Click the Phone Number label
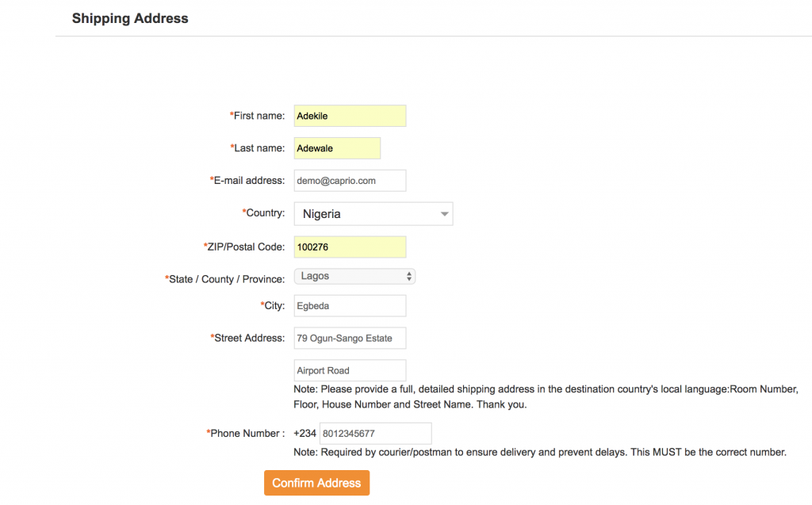Screen dimensions: 812x505 tap(246, 434)
